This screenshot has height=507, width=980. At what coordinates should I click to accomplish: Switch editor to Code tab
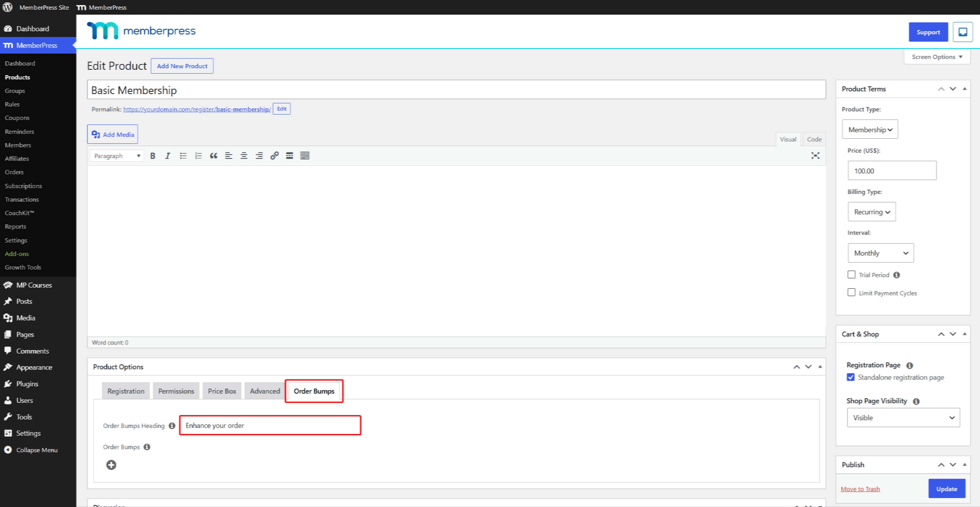coord(814,139)
